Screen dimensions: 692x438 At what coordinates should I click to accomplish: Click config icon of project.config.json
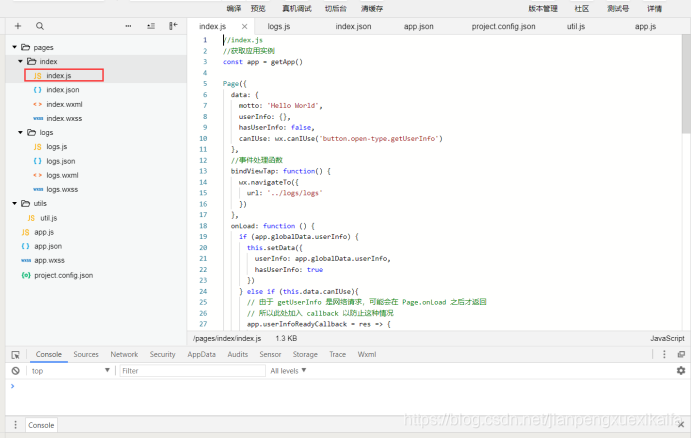pos(26,275)
